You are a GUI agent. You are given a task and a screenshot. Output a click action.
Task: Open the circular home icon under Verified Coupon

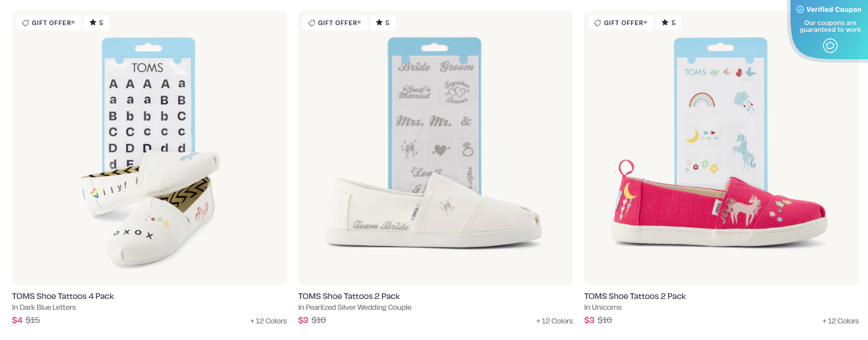click(x=830, y=46)
